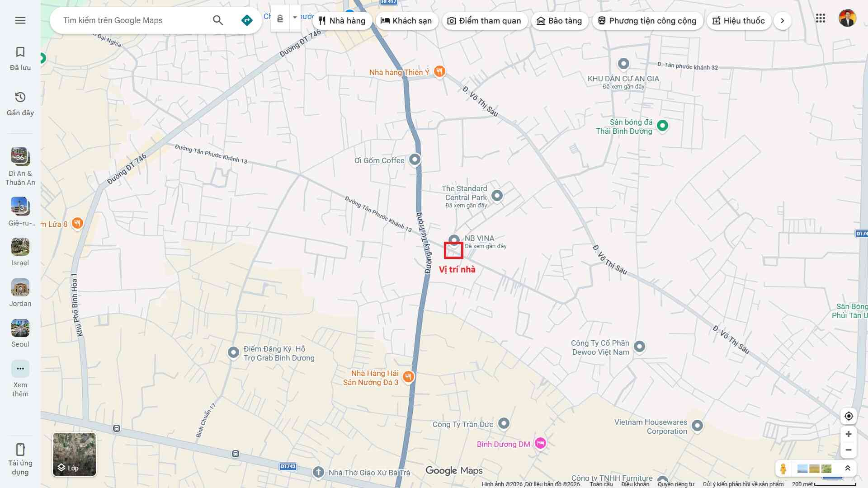This screenshot has height=488, width=868.
Task: Click the Ơi Gốm Coffee label
Action: pyautogui.click(x=379, y=160)
